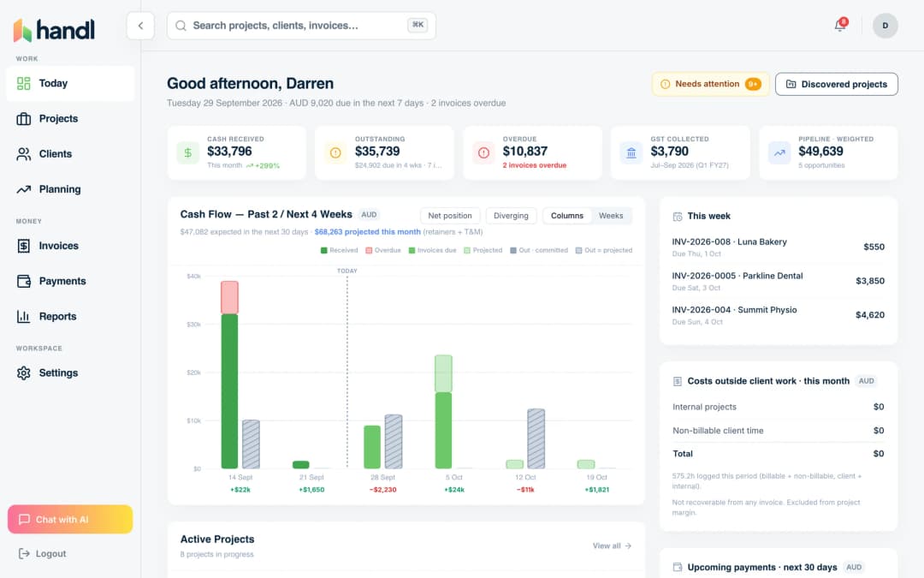This screenshot has width=924, height=578.
Task: Open Invoices in the Money section
Action: click(x=70, y=246)
